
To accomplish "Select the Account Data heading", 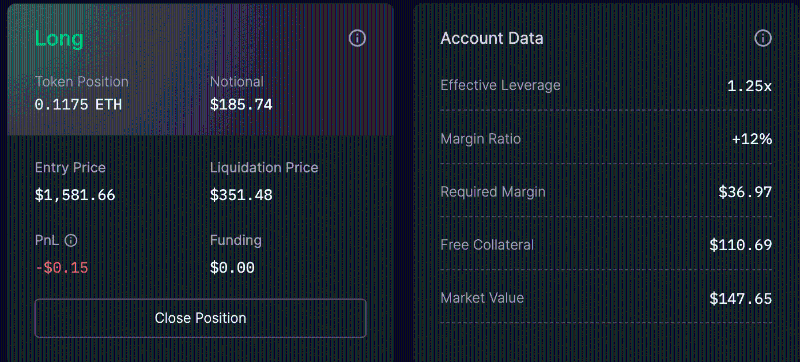I will point(492,38).
